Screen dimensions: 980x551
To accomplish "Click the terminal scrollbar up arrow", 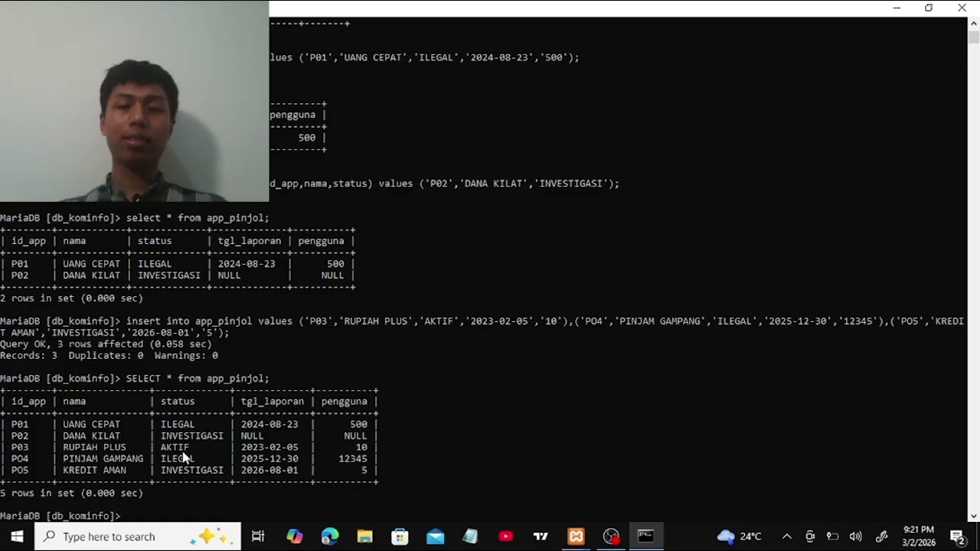I will pyautogui.click(x=974, y=23).
